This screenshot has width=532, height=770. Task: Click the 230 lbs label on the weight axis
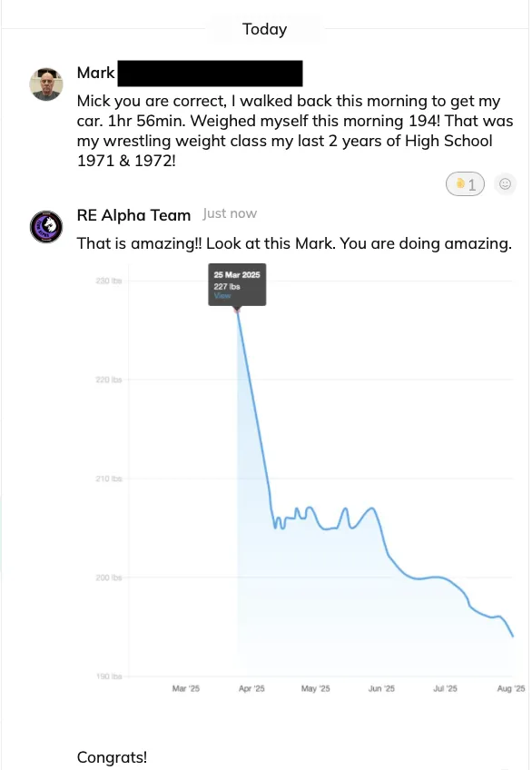click(108, 281)
